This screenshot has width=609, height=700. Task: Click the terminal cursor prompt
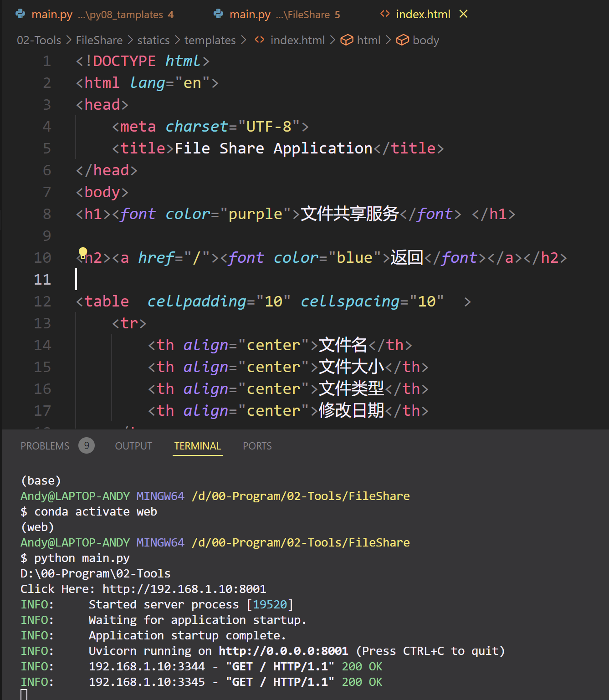24,695
